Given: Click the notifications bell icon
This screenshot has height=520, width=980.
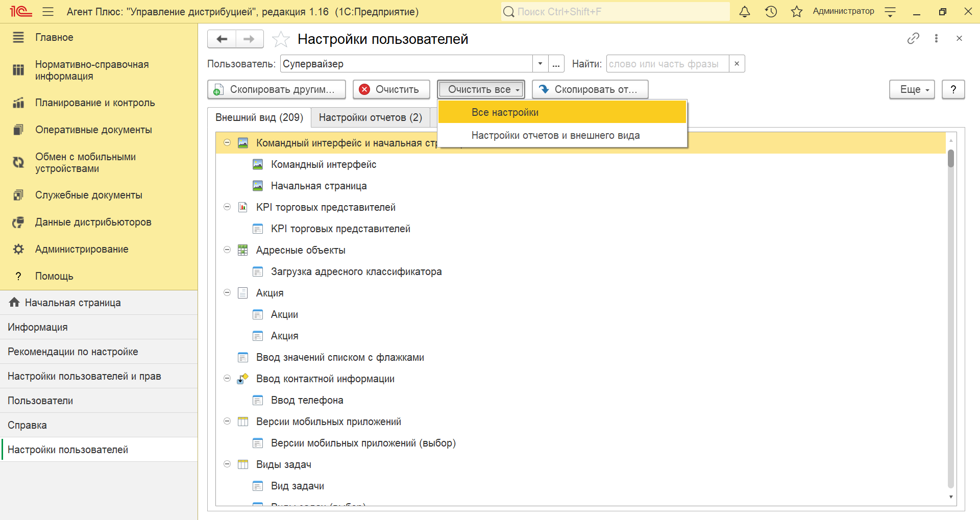Looking at the screenshot, I should tap(745, 11).
